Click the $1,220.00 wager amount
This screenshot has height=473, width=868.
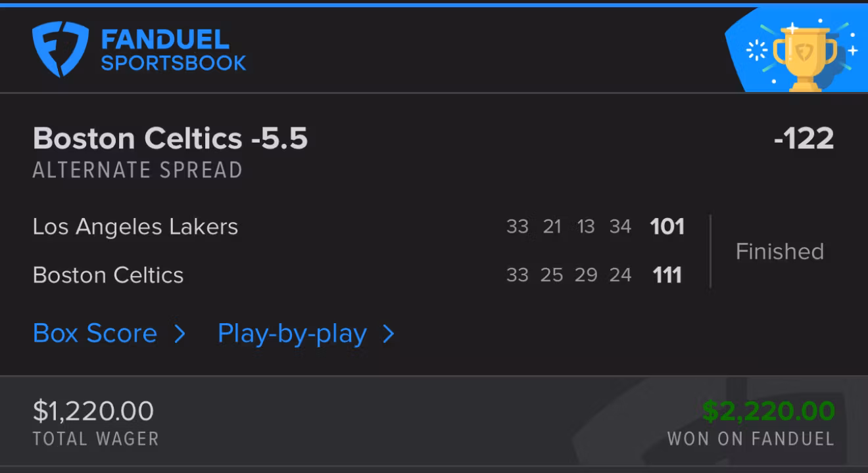93,411
